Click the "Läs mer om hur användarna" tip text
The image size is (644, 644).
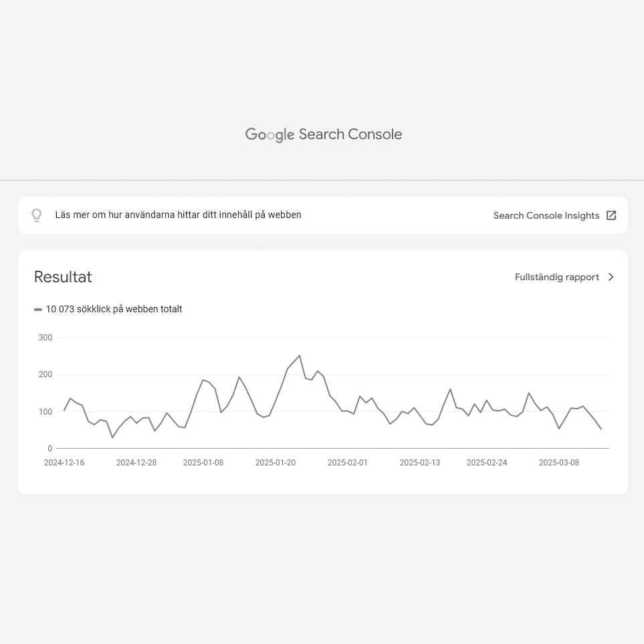(178, 215)
